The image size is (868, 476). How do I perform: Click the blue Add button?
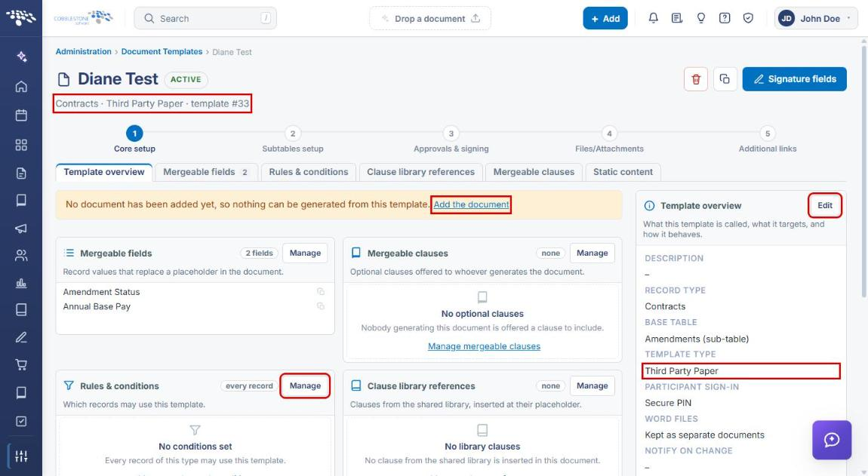[605, 18]
